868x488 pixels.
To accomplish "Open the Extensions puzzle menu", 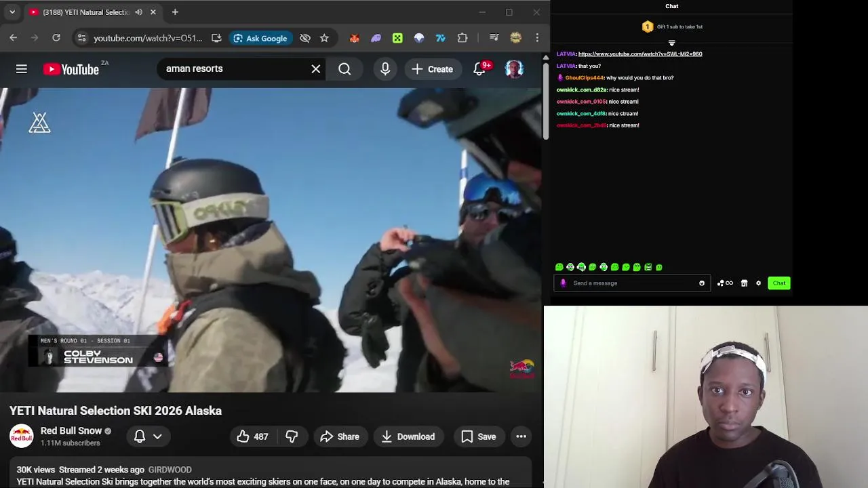I will tap(462, 38).
